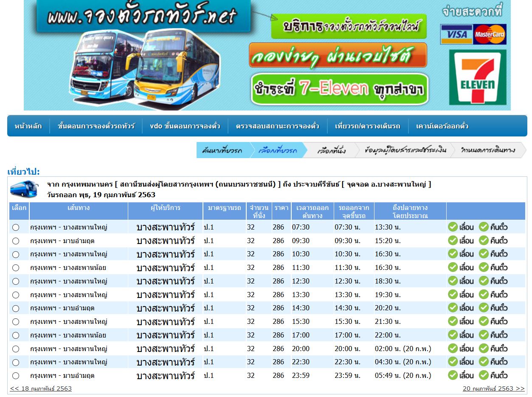The height and width of the screenshot is (397, 532).
Task: Click the เลื่อน check icon in the 20:00 row
Action: point(453,349)
